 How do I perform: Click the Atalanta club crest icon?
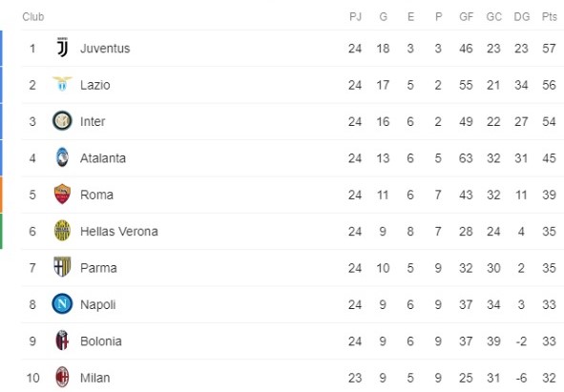pos(62,157)
